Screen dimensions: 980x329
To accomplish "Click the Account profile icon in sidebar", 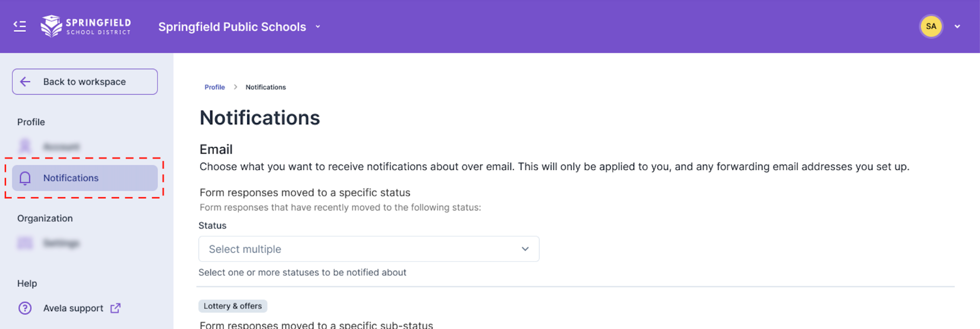I will pos(25,146).
